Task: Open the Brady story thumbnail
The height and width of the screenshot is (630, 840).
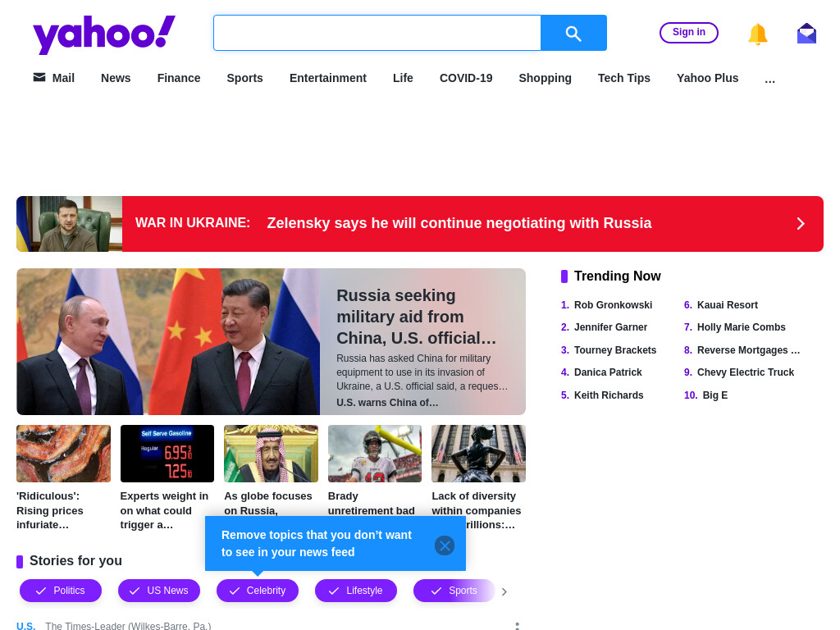Action: click(x=375, y=454)
